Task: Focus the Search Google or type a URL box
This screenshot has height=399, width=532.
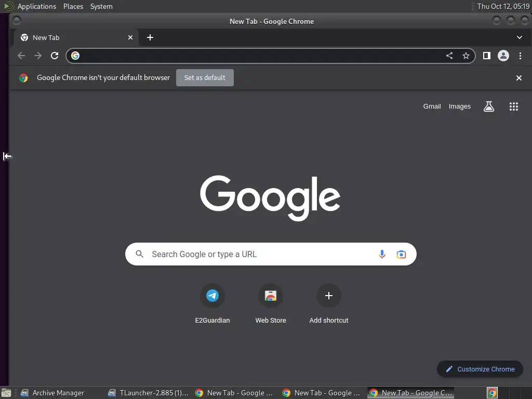Action: click(270, 254)
